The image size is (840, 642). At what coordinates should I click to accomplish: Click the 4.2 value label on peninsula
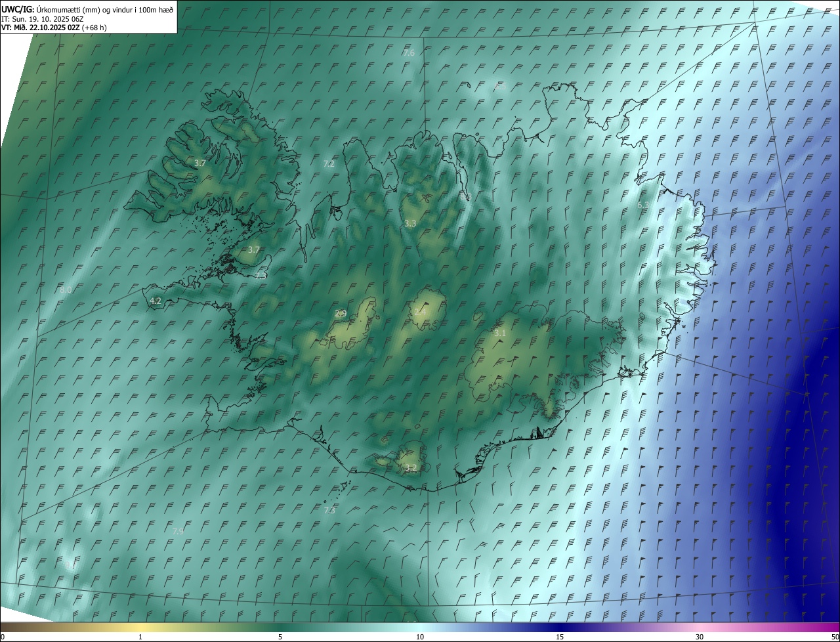[x=156, y=301]
